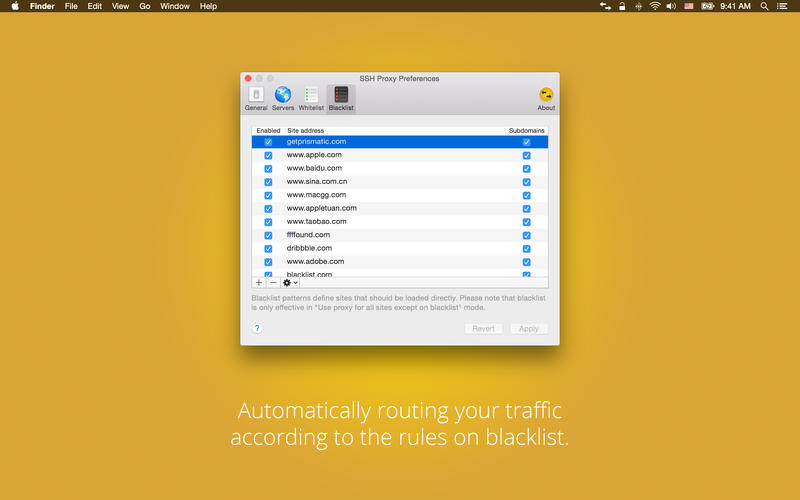Switch to the Servers pane
Image resolution: width=800 pixels, height=500 pixels.
(x=283, y=98)
